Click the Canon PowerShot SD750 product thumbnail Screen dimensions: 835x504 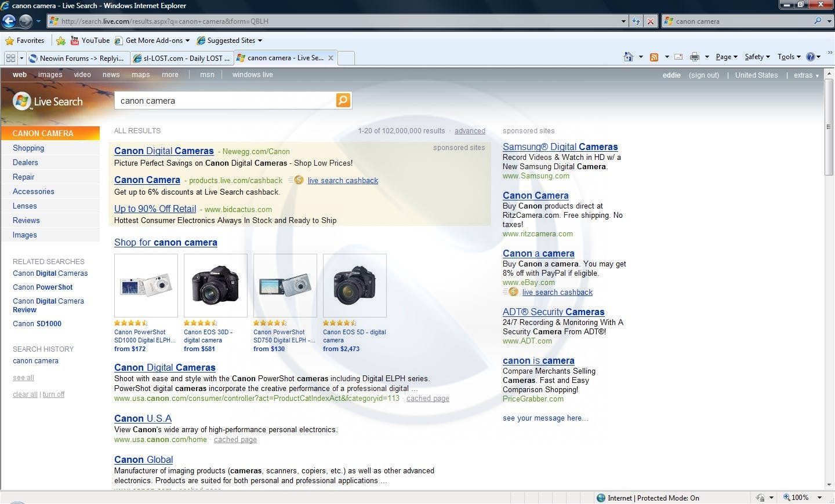click(x=285, y=285)
